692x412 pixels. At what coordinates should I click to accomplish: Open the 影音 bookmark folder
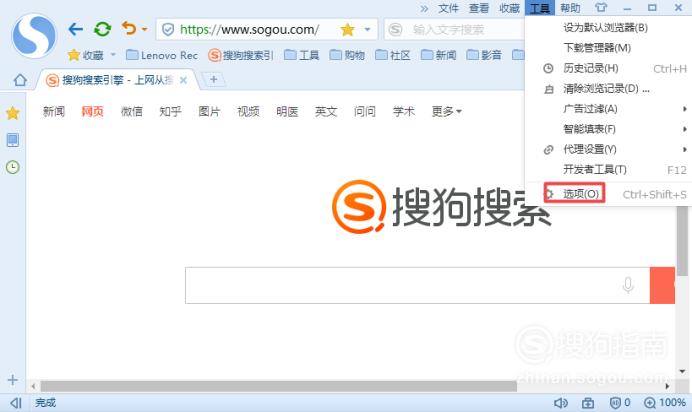[484, 55]
